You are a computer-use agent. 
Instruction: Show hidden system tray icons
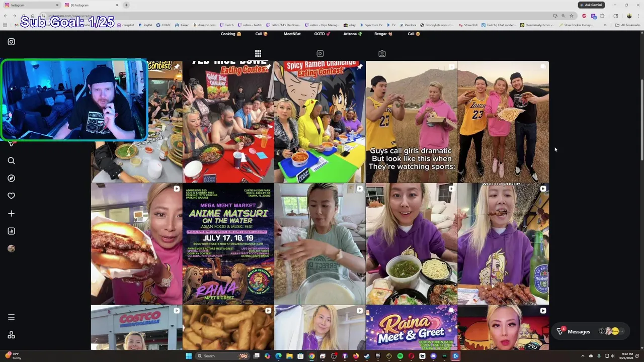(583, 356)
